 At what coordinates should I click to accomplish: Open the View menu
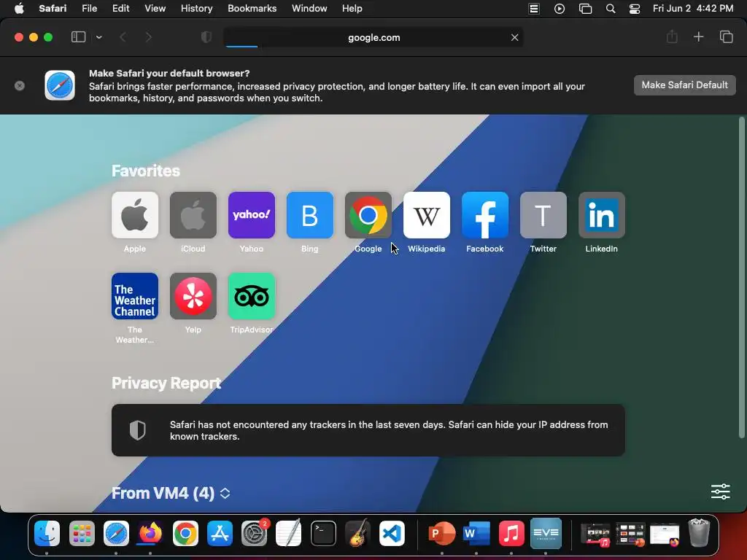pos(155,9)
